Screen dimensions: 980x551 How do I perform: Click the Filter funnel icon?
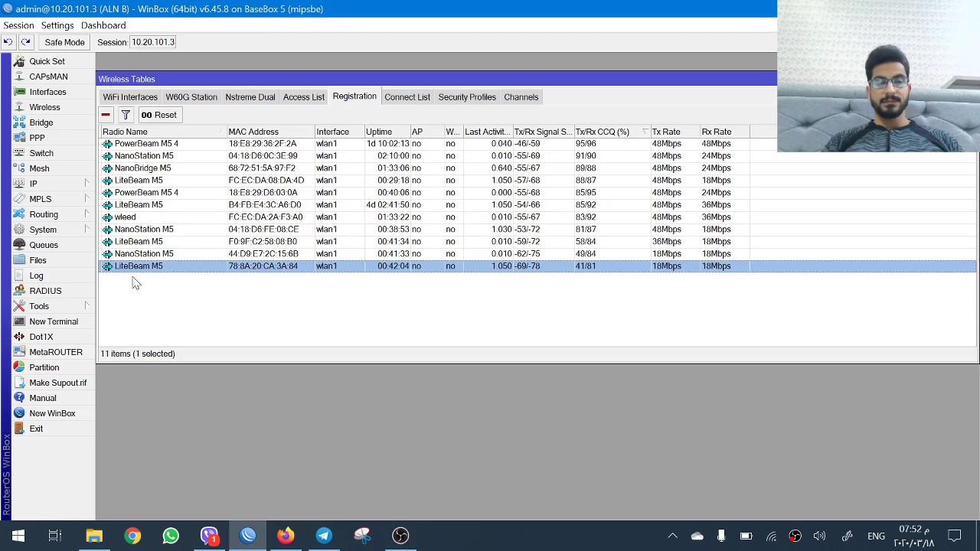(126, 115)
